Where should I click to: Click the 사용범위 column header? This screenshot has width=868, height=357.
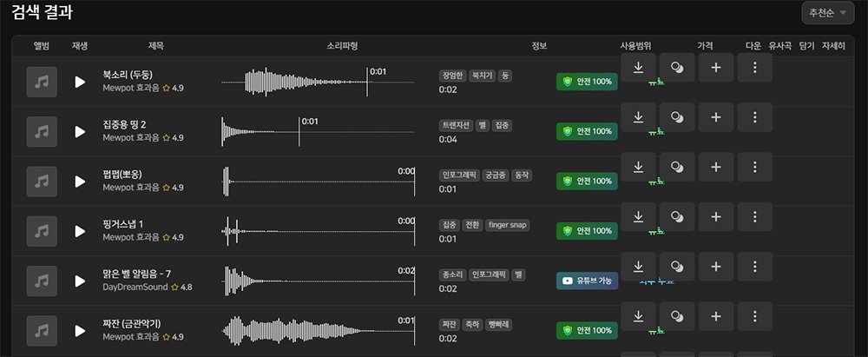[x=635, y=46]
